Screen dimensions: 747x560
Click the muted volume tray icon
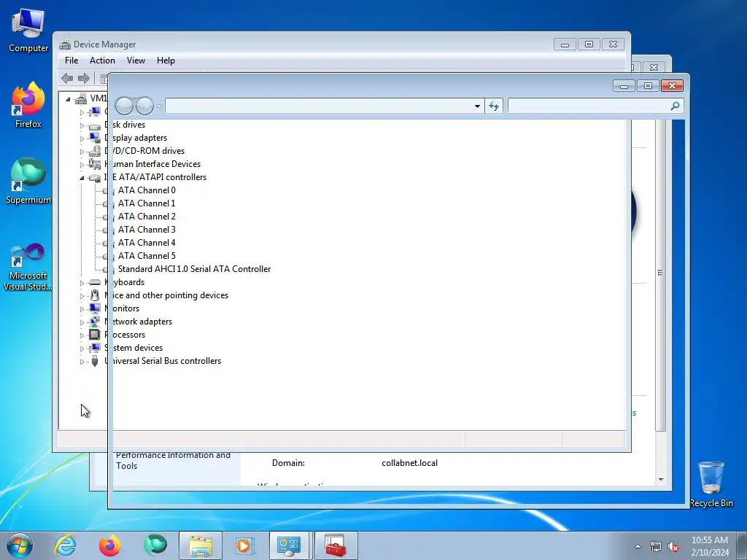pos(673,547)
